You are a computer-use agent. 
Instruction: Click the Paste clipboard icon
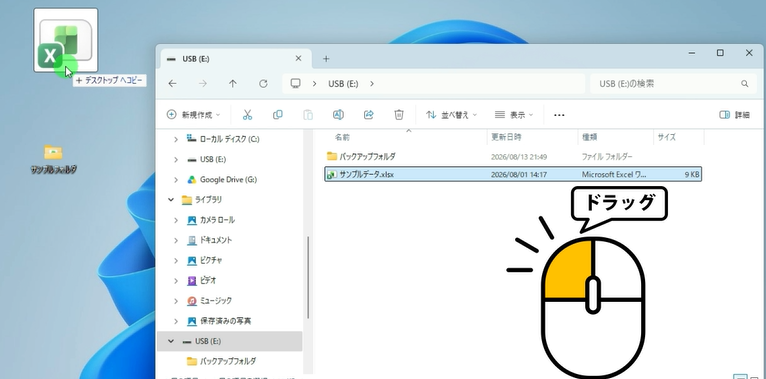308,115
